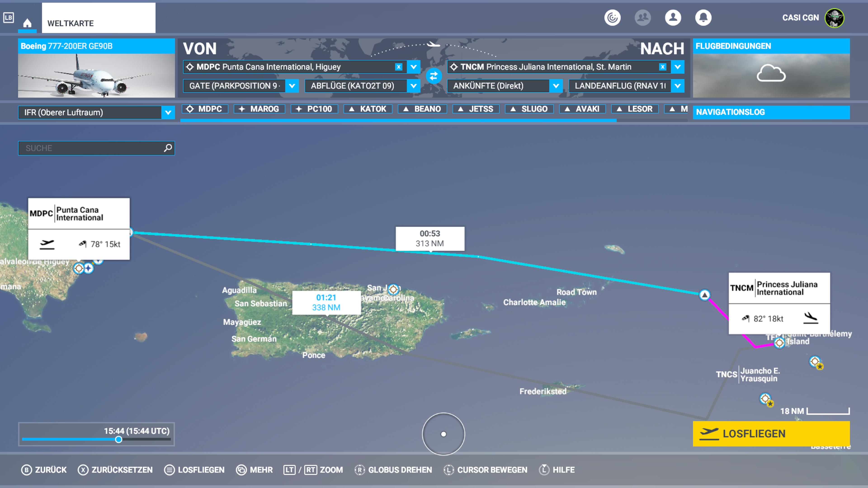Click the waypoint list scroll bar
This screenshot has height=488, width=868.
(x=398, y=120)
